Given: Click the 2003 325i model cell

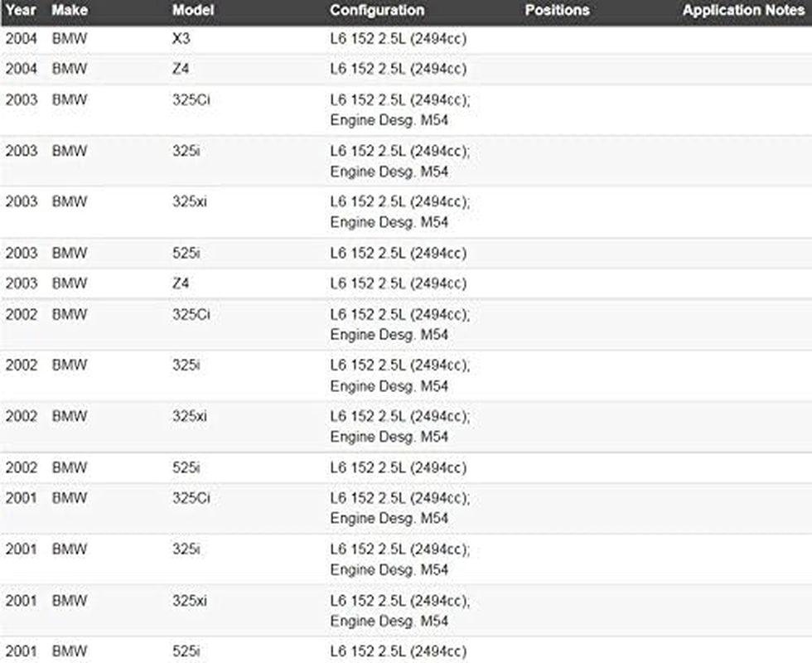Looking at the screenshot, I should pyautogui.click(x=186, y=151).
